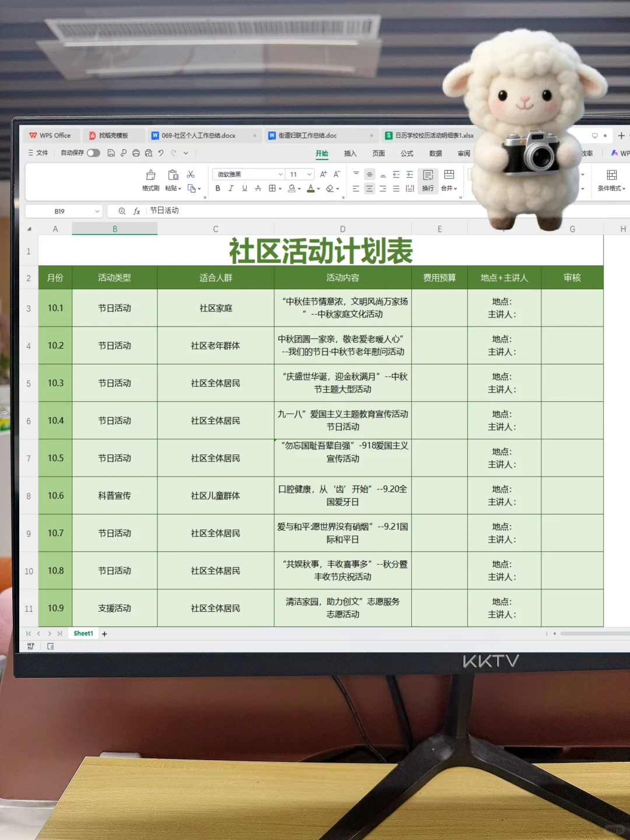Image resolution: width=630 pixels, height=840 pixels.
Task: Click the Cut scissors icon
Action: tap(191, 174)
